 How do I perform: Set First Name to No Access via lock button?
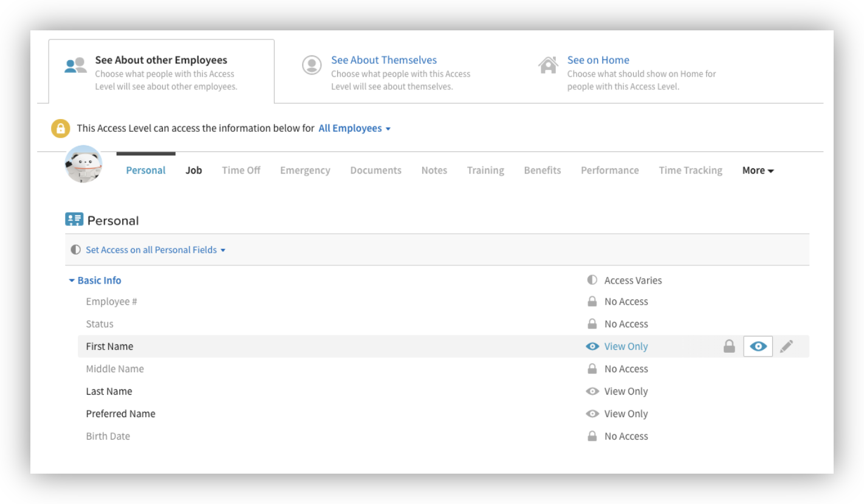click(x=729, y=347)
